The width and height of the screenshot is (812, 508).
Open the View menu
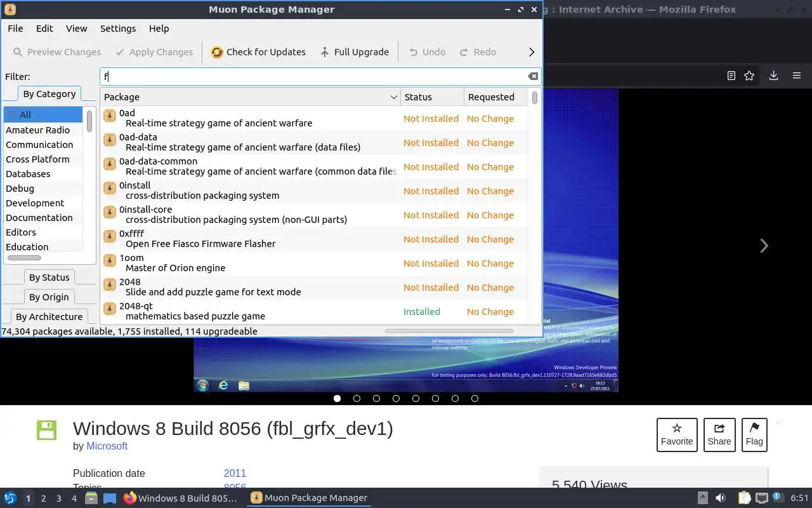coord(77,29)
